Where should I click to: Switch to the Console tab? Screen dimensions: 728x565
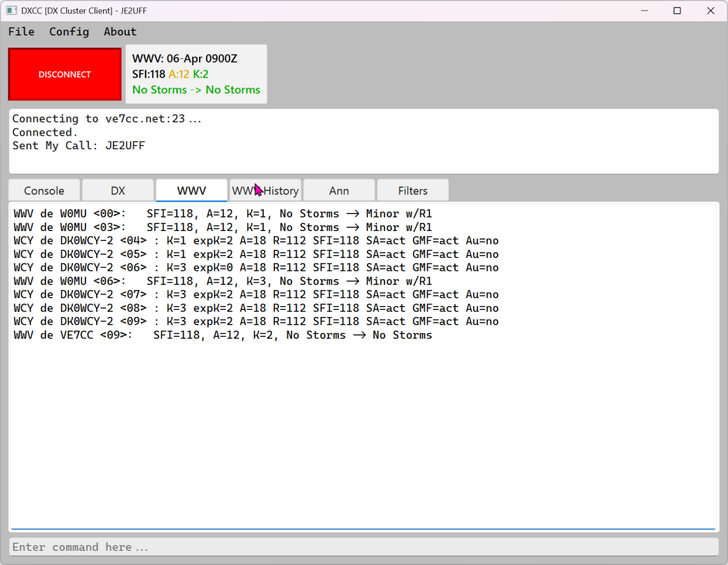tap(44, 190)
